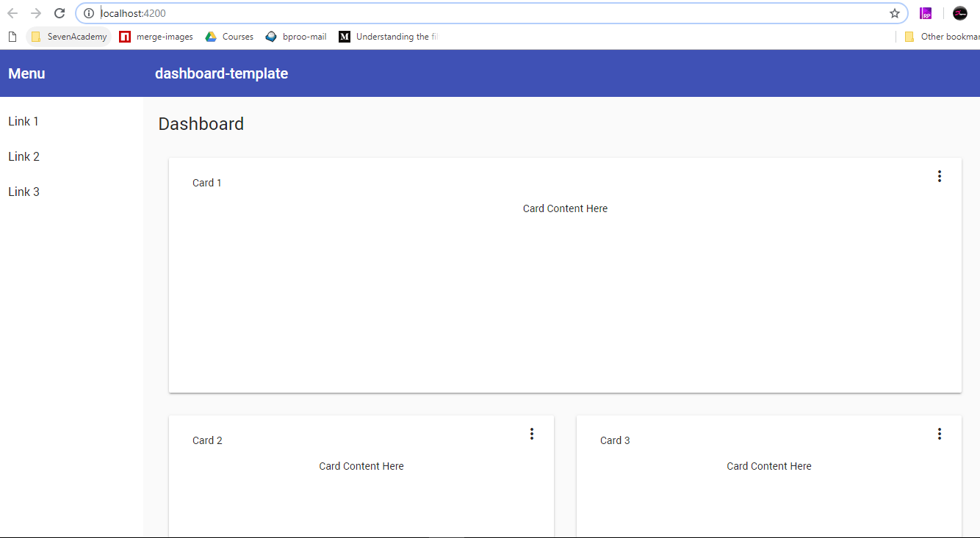Open the bproo-mail bookmark
The height and width of the screenshot is (538, 980).
coord(296,37)
